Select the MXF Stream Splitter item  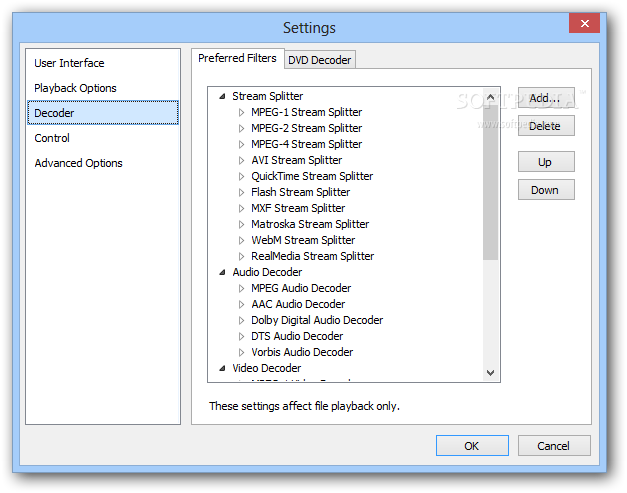[x=298, y=208]
